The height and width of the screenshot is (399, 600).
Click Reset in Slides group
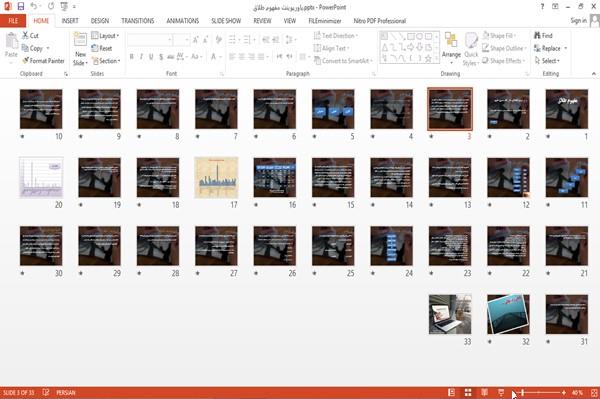coord(102,48)
